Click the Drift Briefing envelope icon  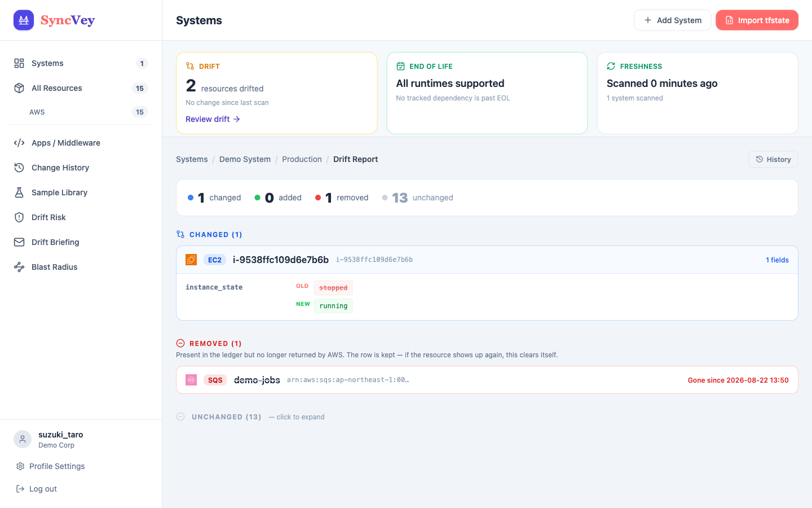19,242
